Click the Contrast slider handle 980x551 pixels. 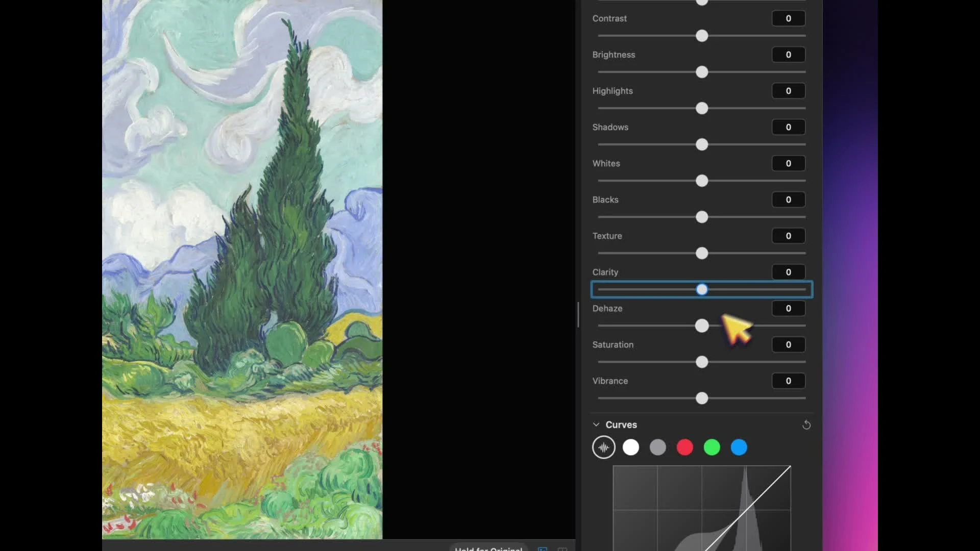click(x=702, y=36)
